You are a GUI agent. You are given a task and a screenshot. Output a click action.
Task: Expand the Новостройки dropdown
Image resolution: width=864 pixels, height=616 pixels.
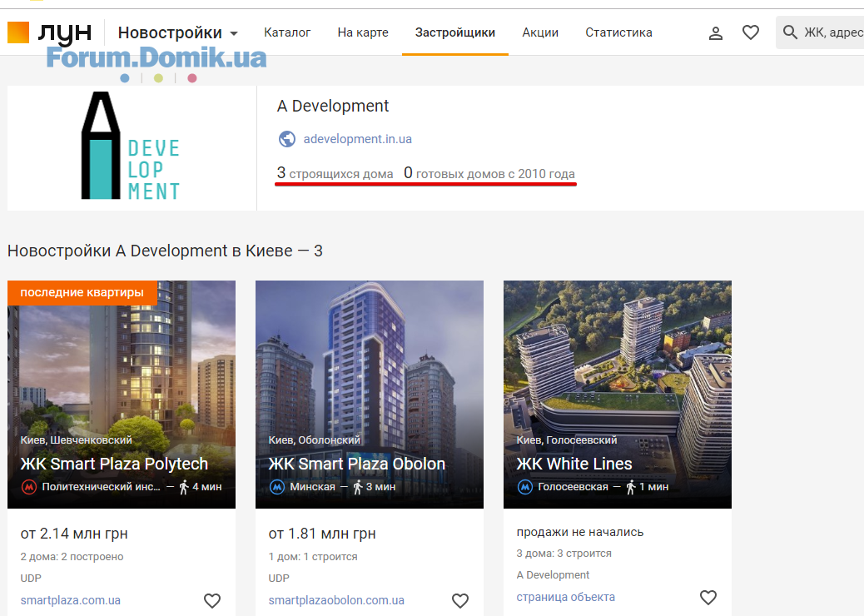[178, 32]
